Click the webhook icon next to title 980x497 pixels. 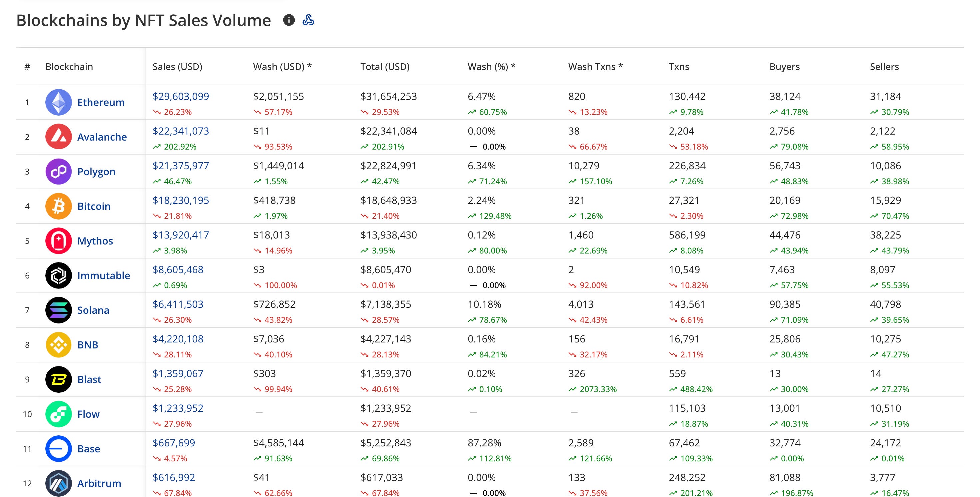308,20
